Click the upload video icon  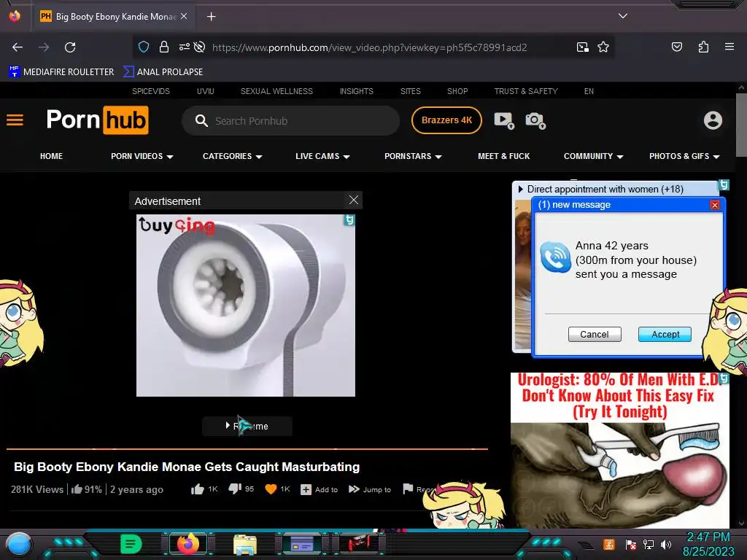[504, 120]
